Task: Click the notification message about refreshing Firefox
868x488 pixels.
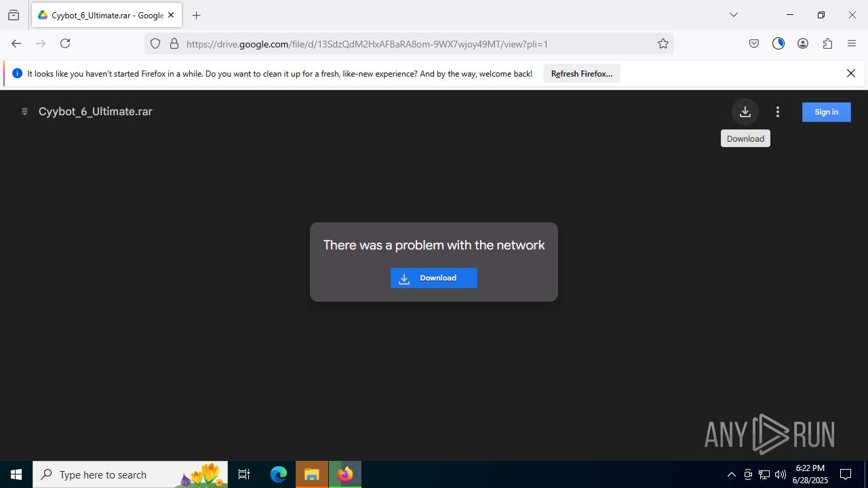Action: (x=280, y=73)
